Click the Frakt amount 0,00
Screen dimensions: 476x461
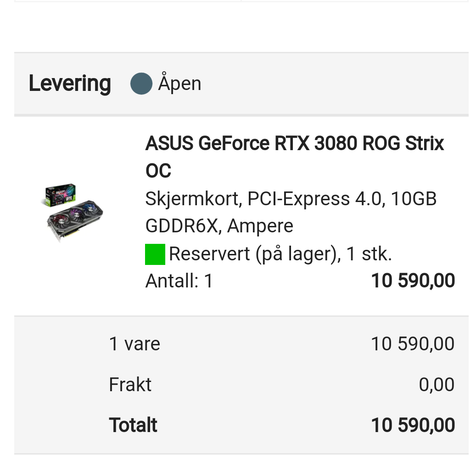tap(437, 384)
